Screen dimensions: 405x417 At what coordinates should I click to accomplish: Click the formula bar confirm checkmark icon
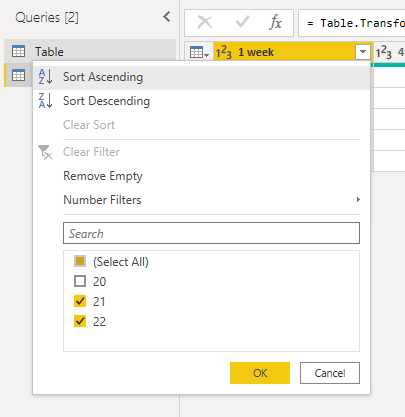[242, 22]
